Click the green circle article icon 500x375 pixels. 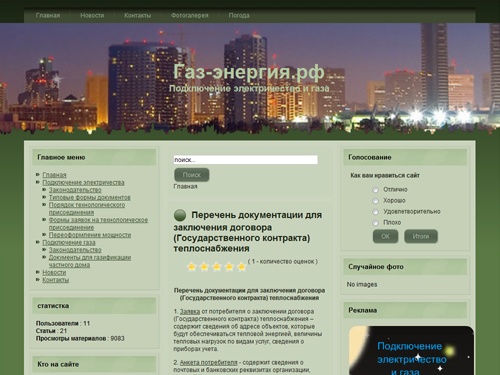coord(180,215)
